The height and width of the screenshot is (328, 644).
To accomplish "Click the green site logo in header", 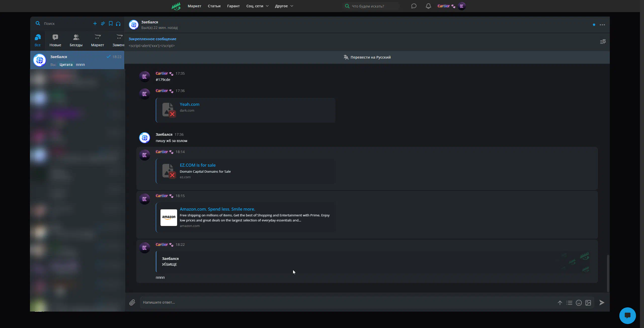I will pos(176,6).
